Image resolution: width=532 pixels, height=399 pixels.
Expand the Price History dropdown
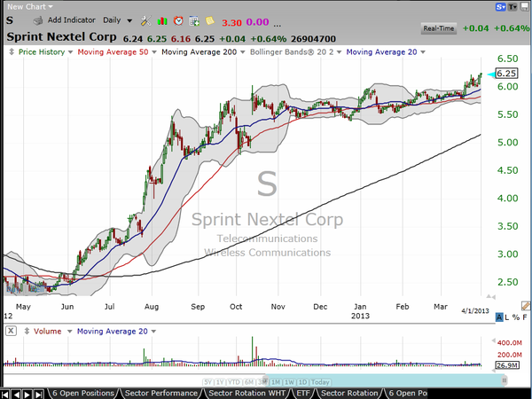point(70,52)
